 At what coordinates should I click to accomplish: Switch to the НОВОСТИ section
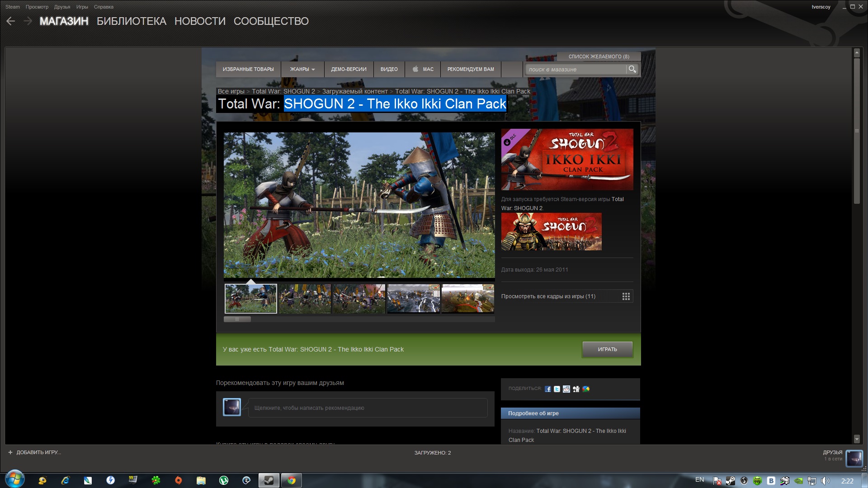(200, 21)
